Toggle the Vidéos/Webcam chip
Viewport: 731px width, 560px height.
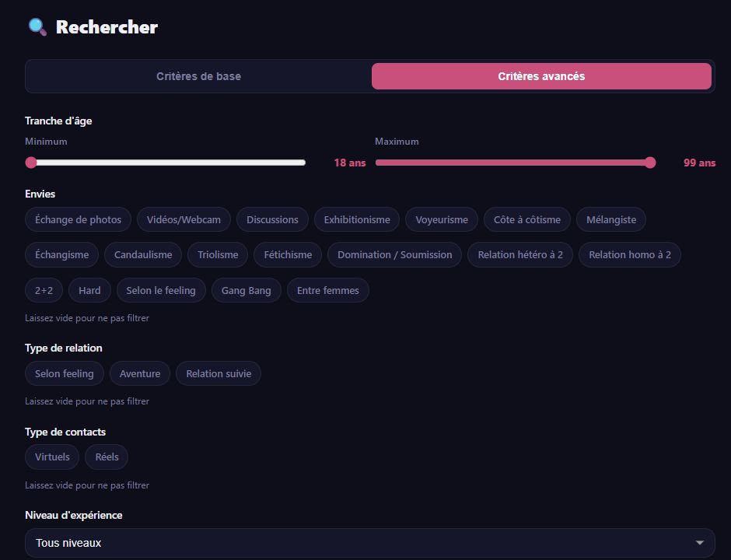pyautogui.click(x=184, y=219)
